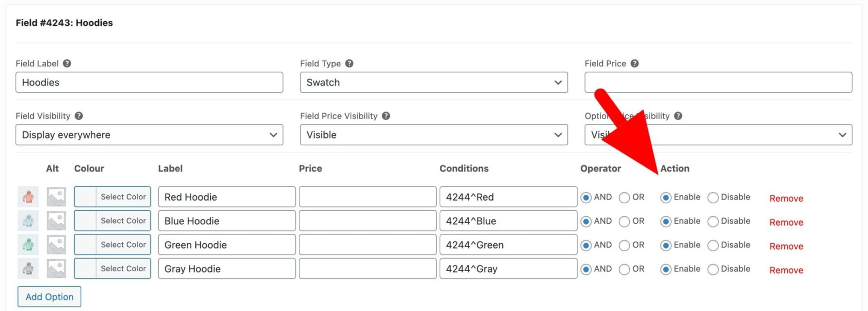Choose Disable action for Blue Hoodie
This screenshot has width=868, height=311.
pyautogui.click(x=713, y=221)
